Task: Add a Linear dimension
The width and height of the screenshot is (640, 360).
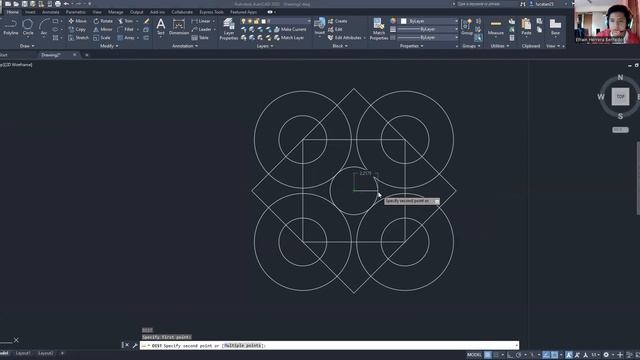Action: (x=201, y=21)
